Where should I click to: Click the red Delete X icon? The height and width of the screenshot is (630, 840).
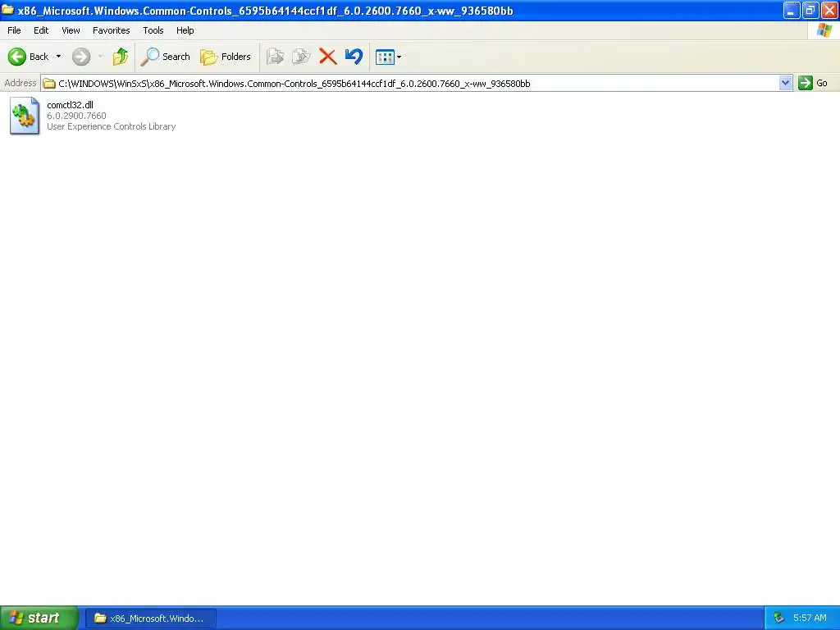(x=327, y=57)
